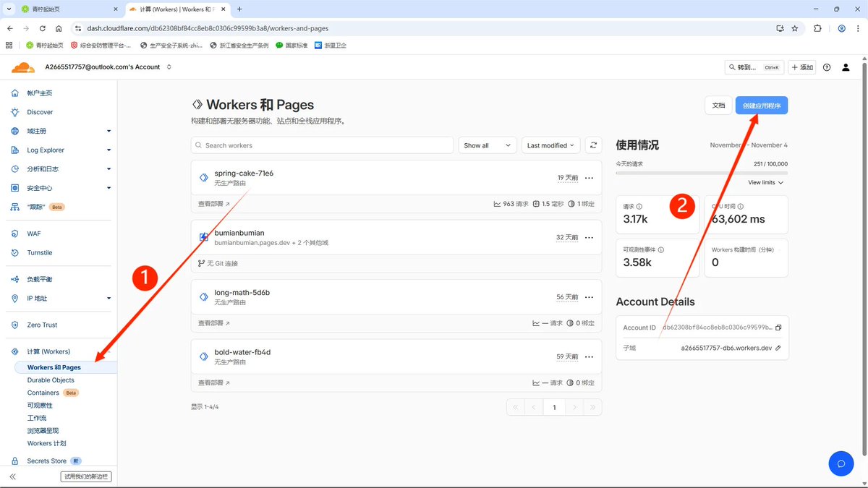
Task: Open more options for spring-cake-71e6
Action: [x=589, y=178]
